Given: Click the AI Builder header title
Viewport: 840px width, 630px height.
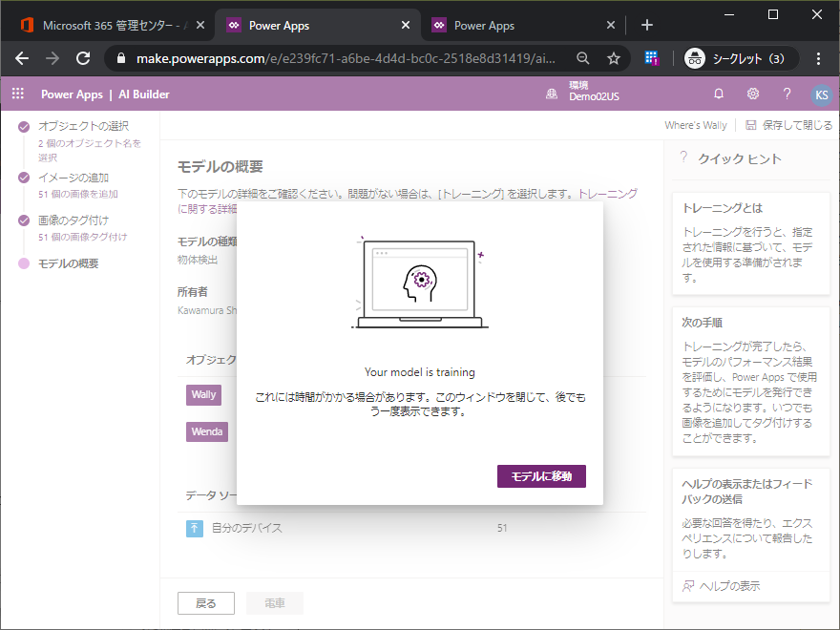Looking at the screenshot, I should tap(143, 94).
